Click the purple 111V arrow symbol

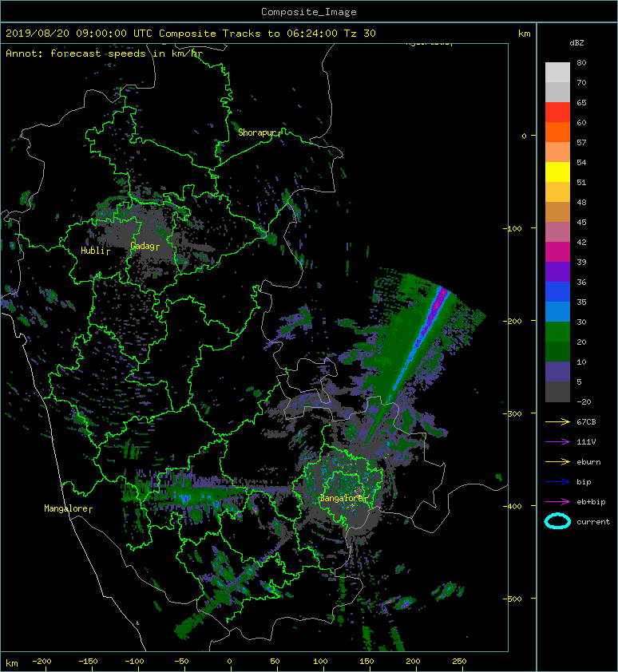coord(557,441)
